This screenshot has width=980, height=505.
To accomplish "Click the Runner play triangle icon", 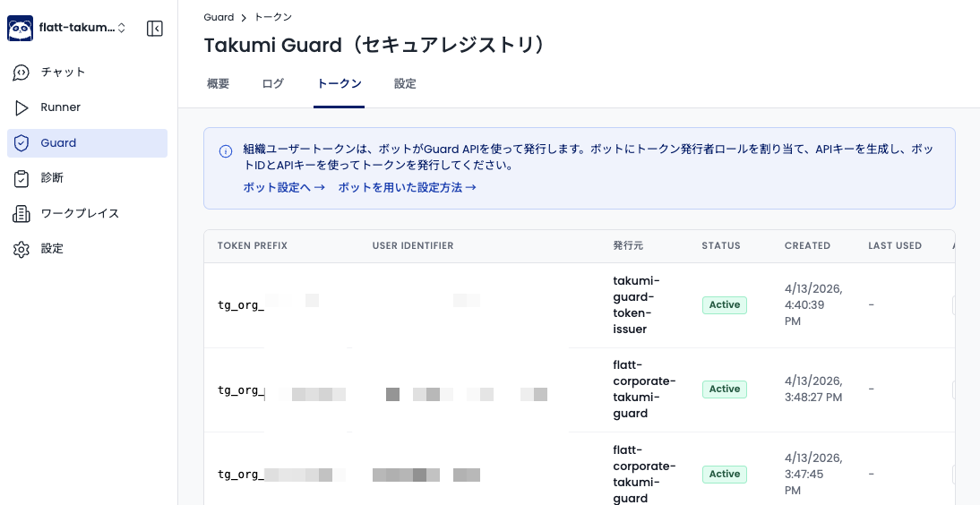I will click(21, 107).
